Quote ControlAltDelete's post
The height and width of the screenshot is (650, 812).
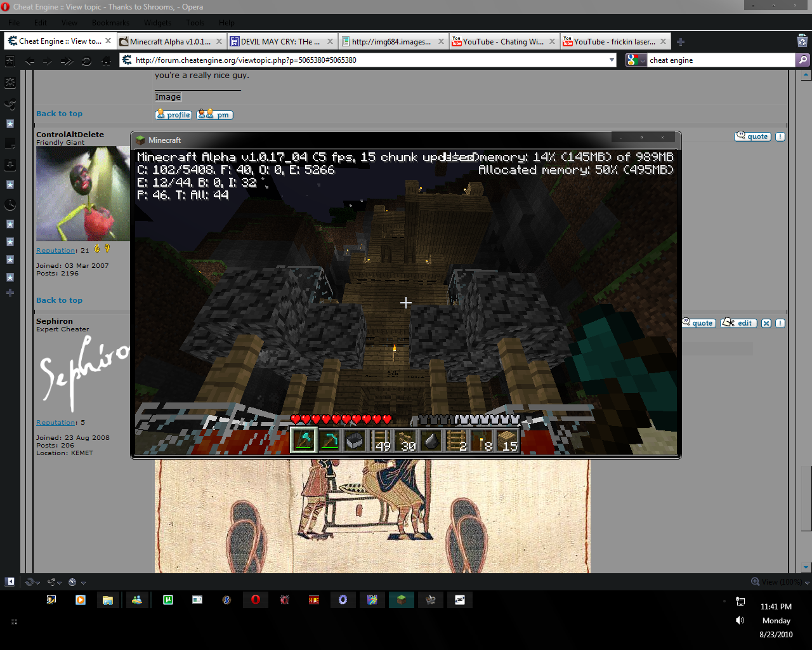coord(752,136)
